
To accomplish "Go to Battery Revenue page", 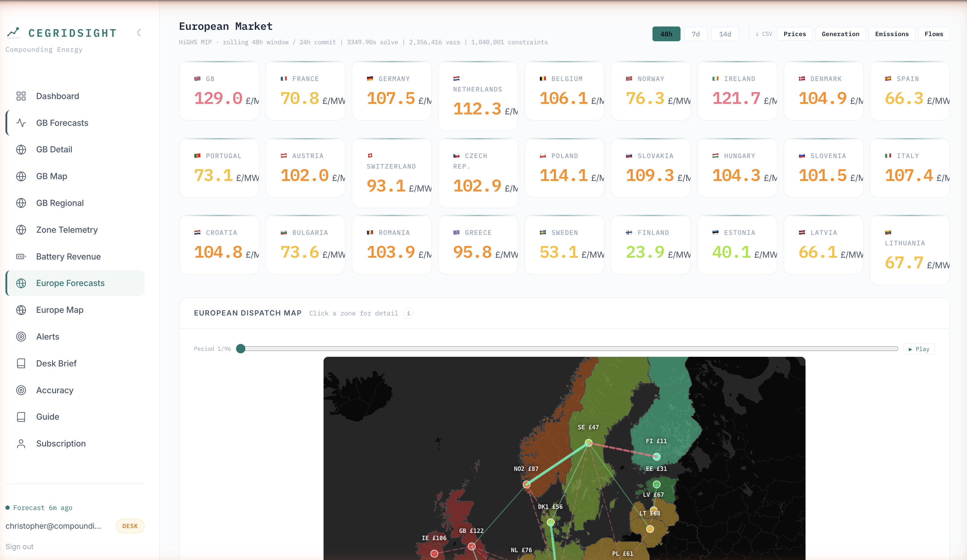I will click(x=75, y=257).
